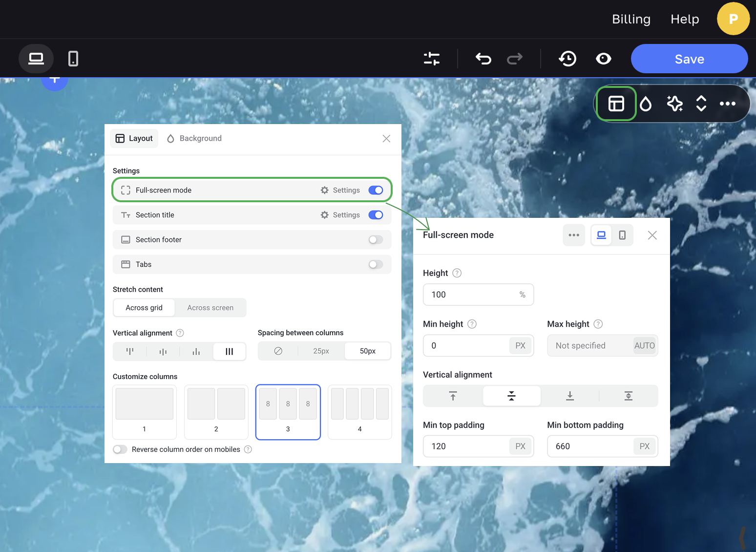Disable Full-screen mode toggle
The height and width of the screenshot is (552, 756).
(x=376, y=190)
